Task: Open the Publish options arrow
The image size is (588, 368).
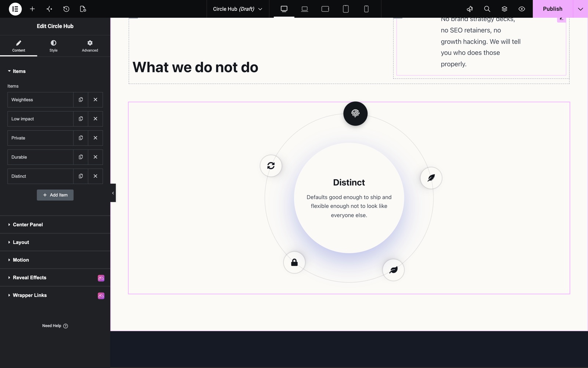Action: coord(581,9)
